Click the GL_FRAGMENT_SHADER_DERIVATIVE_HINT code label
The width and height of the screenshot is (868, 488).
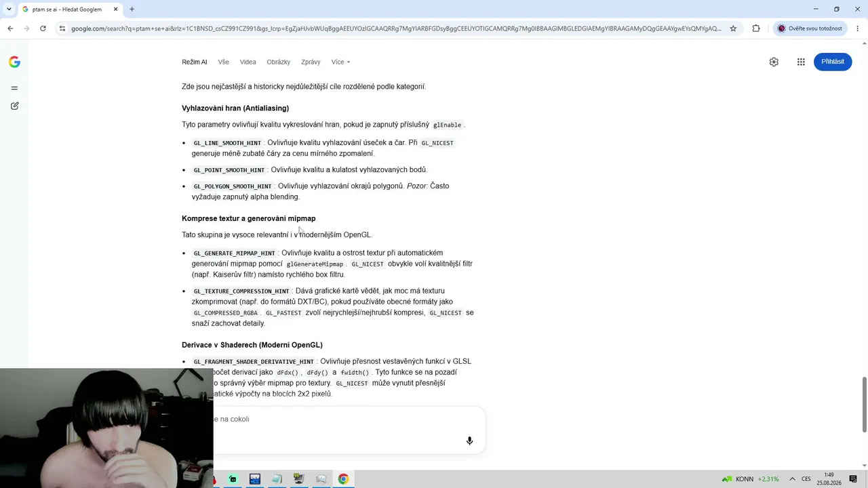pyautogui.click(x=254, y=362)
